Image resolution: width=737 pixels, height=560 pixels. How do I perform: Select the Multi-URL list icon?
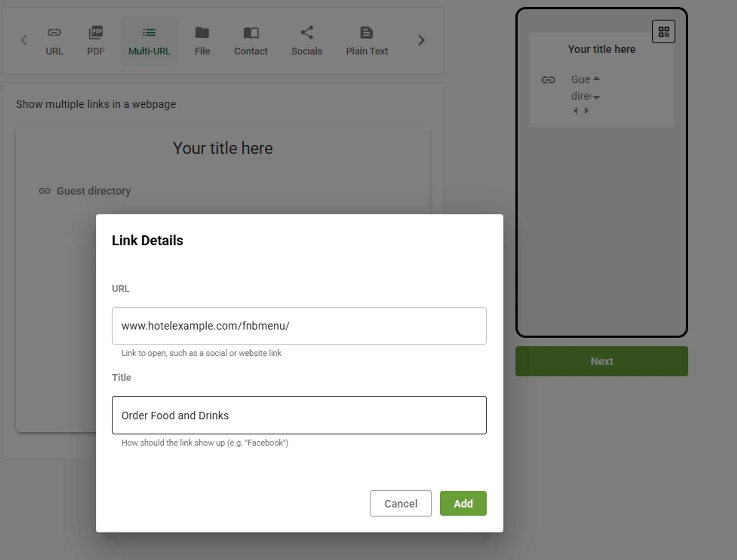tap(149, 33)
